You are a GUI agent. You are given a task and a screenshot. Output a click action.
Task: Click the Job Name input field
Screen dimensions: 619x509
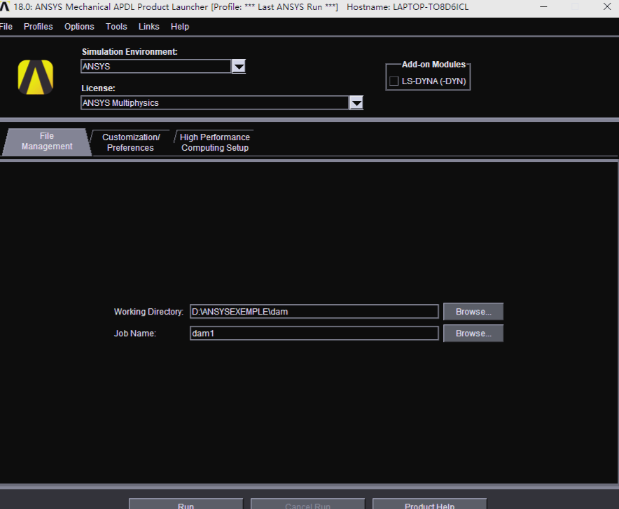coord(313,333)
